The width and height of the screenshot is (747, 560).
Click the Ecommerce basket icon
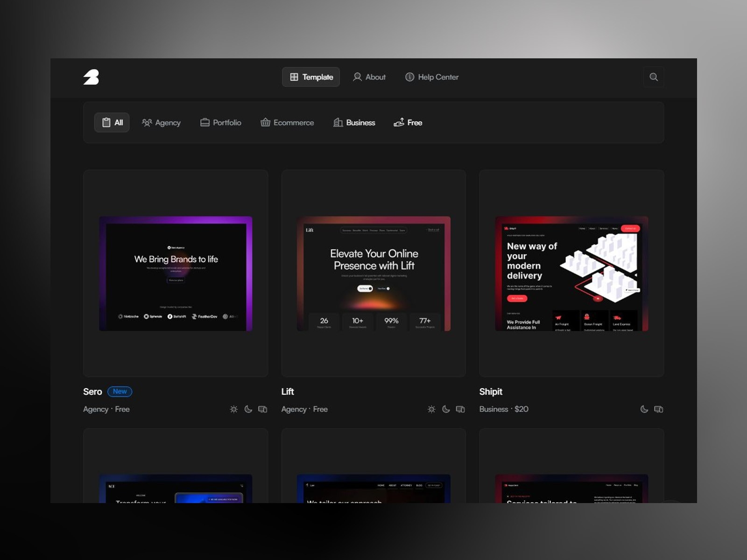click(x=265, y=122)
